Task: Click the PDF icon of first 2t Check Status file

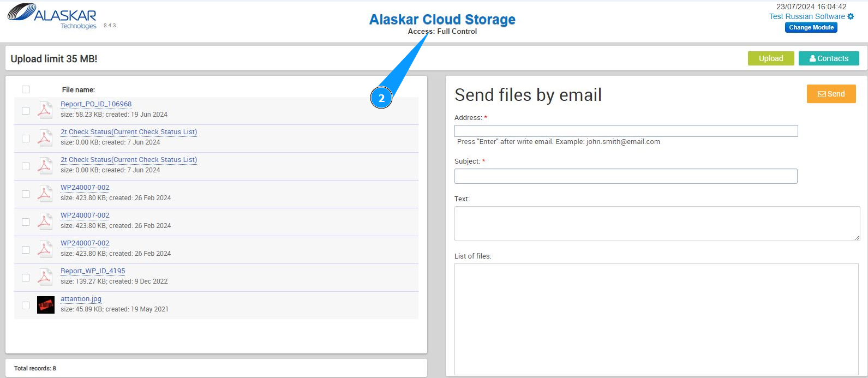Action: click(x=45, y=137)
